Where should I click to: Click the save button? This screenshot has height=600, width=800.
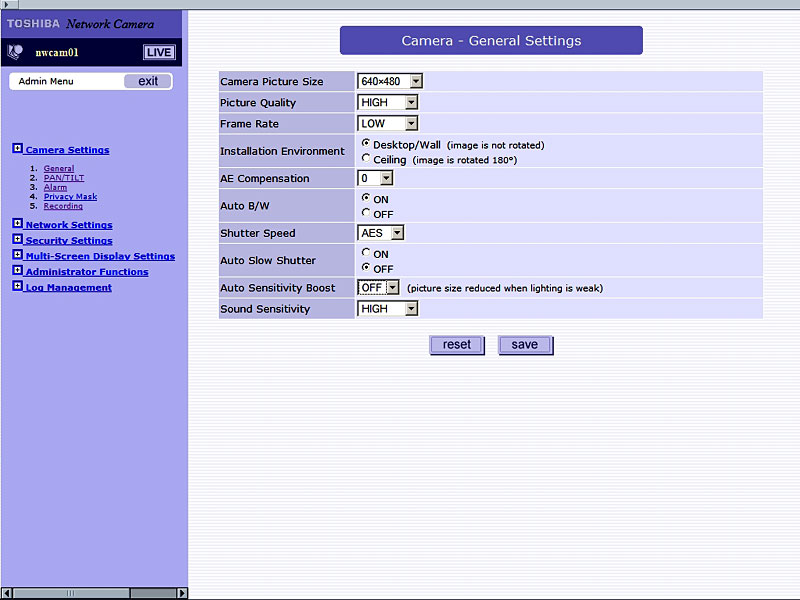tap(525, 345)
